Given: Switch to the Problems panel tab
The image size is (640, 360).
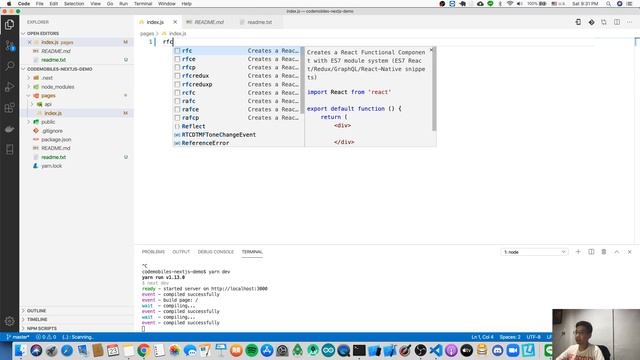Looking at the screenshot, I should click(153, 252).
